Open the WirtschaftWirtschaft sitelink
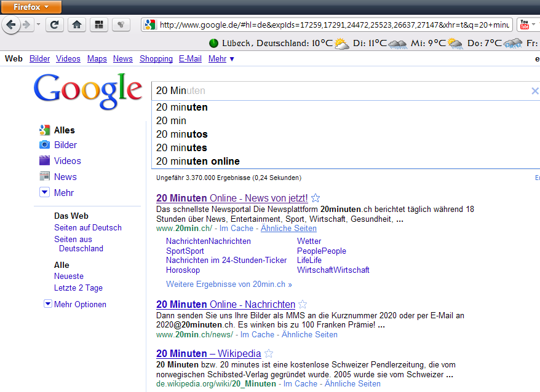Image resolution: width=540 pixels, height=392 pixels. (x=333, y=270)
